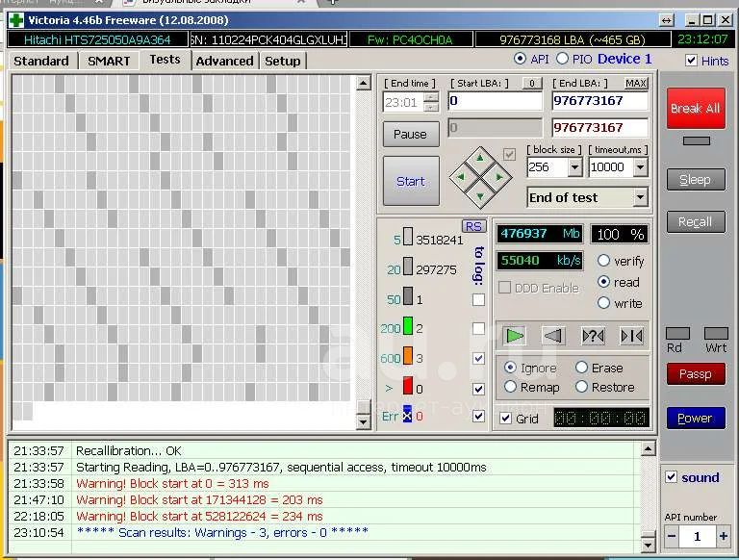Viewport: 739px width, 560px height.
Task: Click the left arrow on the diamond pad
Action: [x=461, y=177]
